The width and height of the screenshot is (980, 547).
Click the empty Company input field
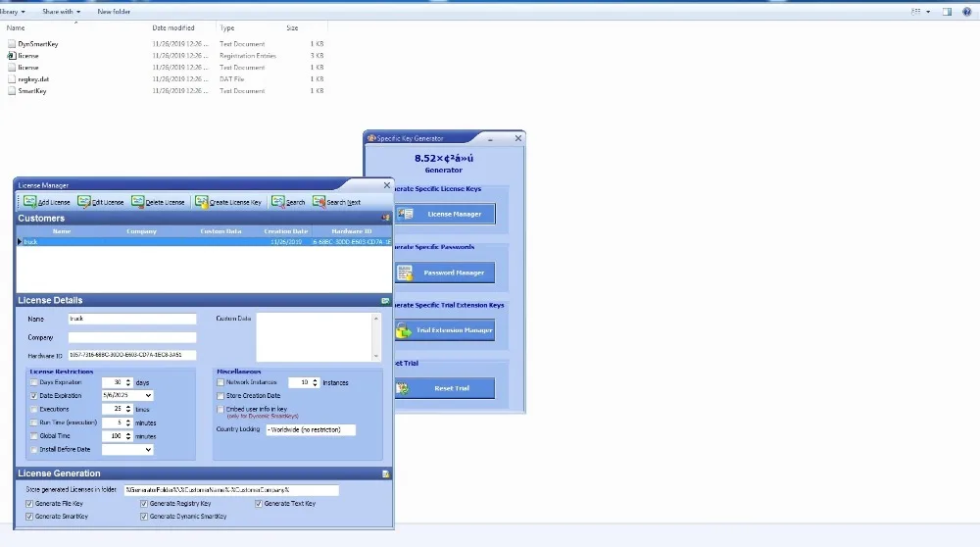click(x=132, y=337)
